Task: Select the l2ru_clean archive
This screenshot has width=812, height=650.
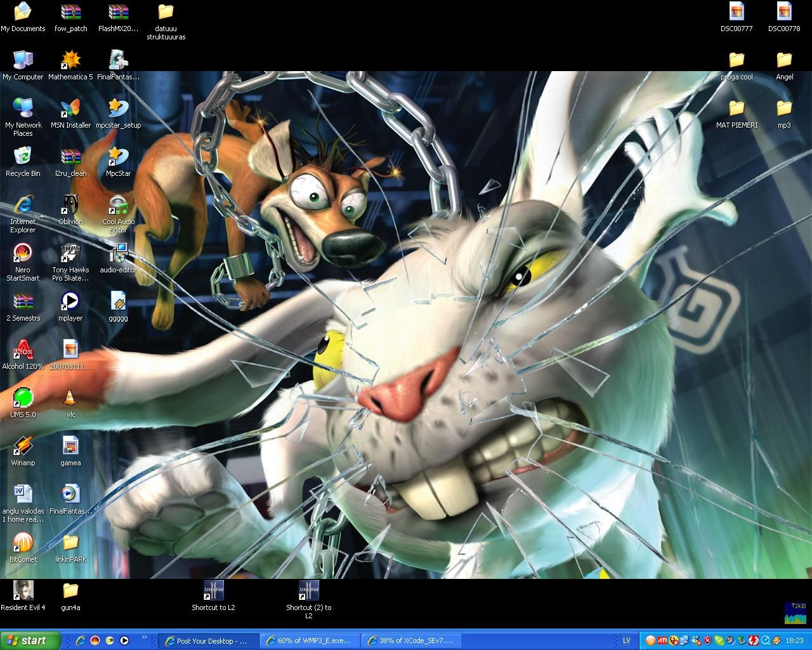Action: pyautogui.click(x=70, y=162)
